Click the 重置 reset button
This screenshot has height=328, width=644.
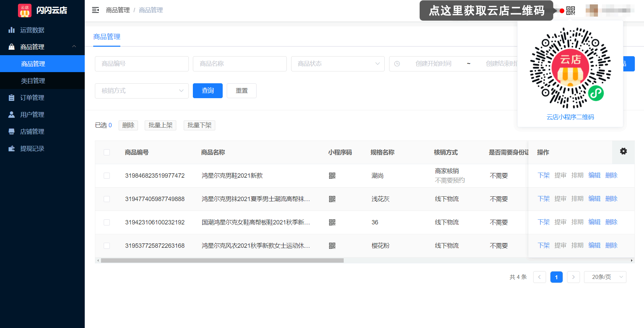point(242,91)
